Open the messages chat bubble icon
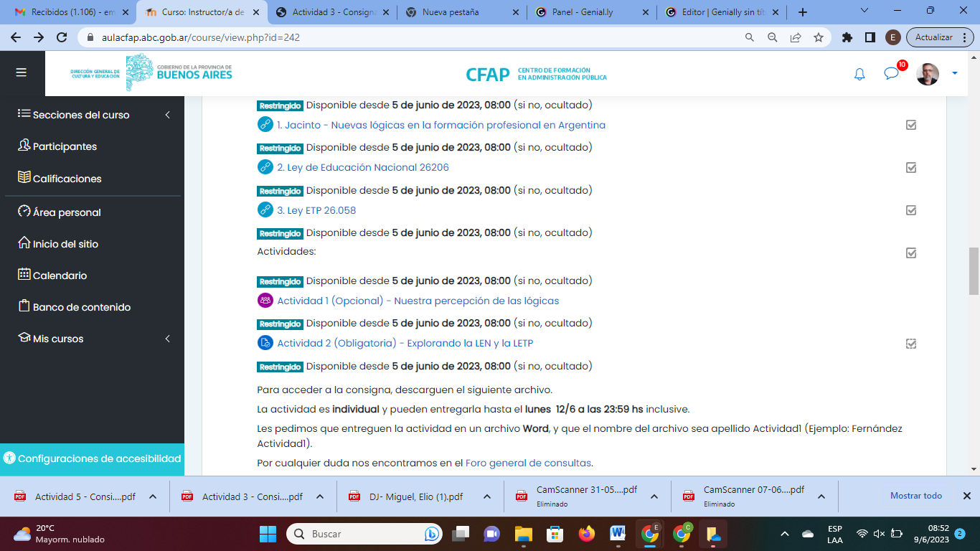This screenshot has width=980, height=551. point(891,74)
